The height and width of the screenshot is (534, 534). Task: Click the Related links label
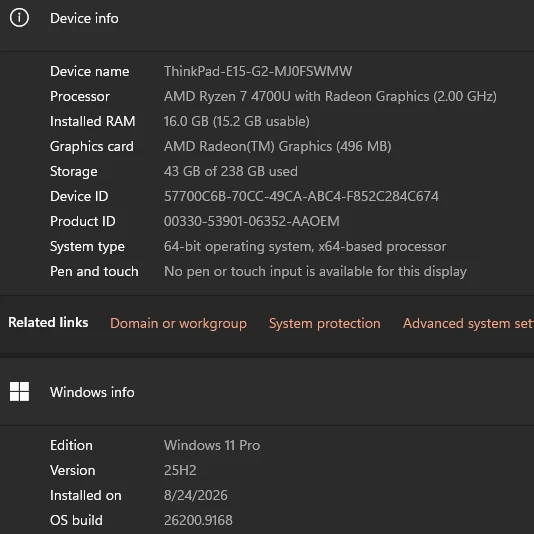click(x=48, y=322)
